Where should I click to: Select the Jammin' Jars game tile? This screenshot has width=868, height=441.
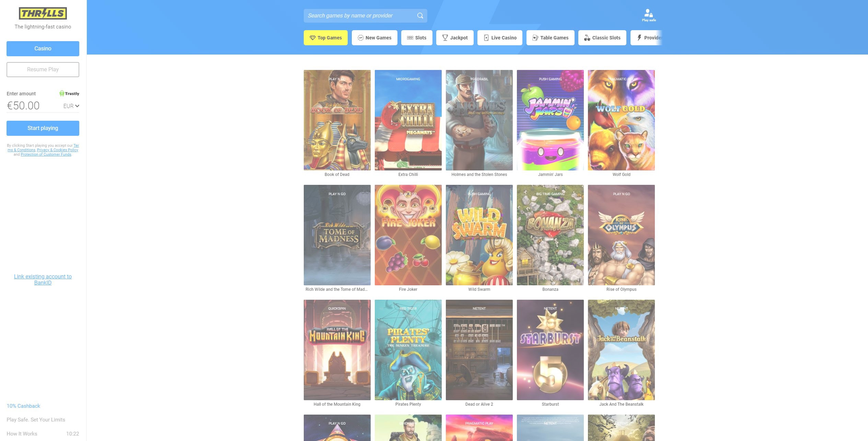(550, 120)
